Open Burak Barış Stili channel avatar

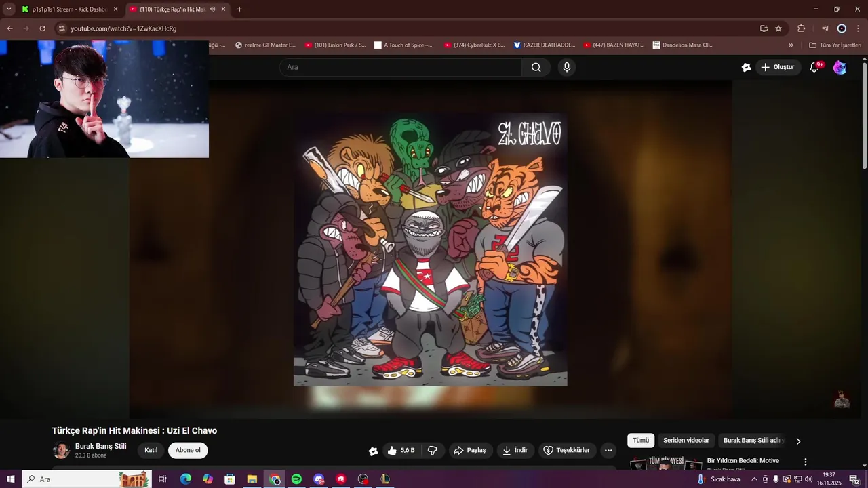(x=61, y=450)
